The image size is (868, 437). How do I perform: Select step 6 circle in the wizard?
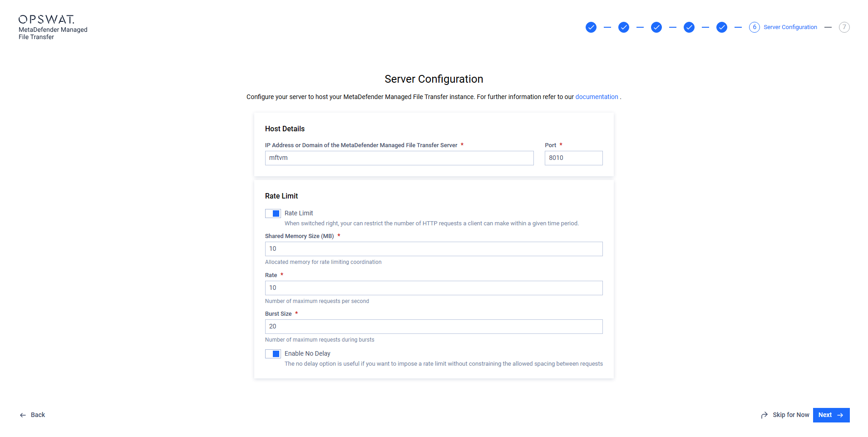pyautogui.click(x=754, y=27)
